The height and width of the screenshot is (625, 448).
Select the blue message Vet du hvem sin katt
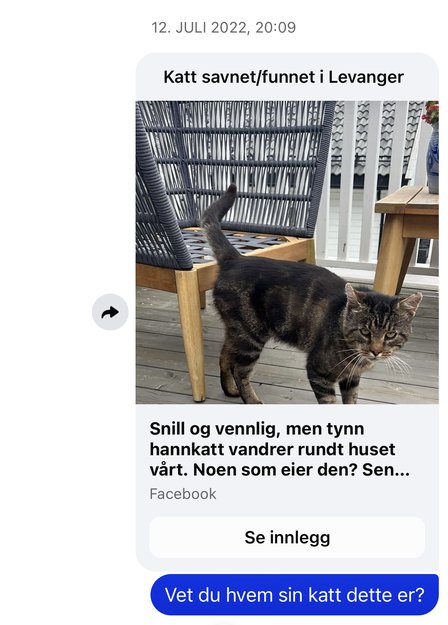pos(295,595)
